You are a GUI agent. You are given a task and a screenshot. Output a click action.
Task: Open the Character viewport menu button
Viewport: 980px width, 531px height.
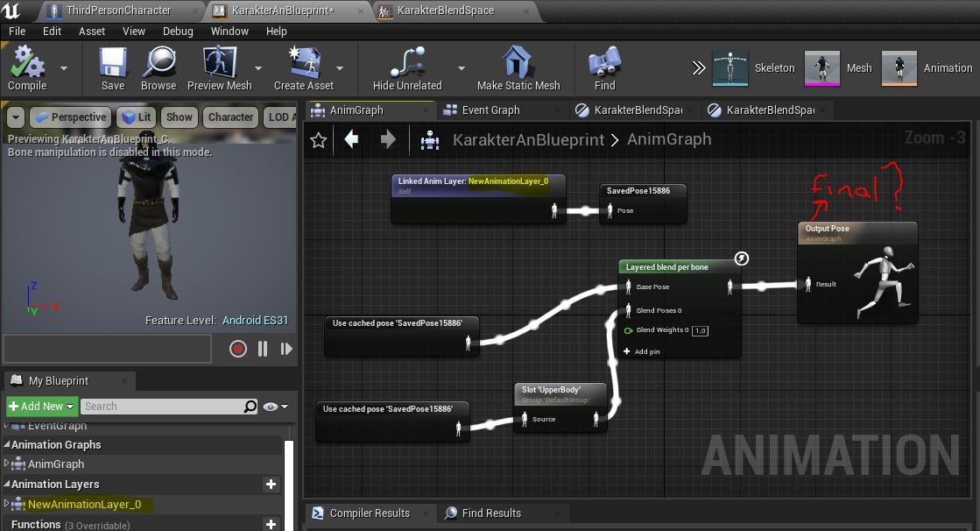(x=230, y=117)
